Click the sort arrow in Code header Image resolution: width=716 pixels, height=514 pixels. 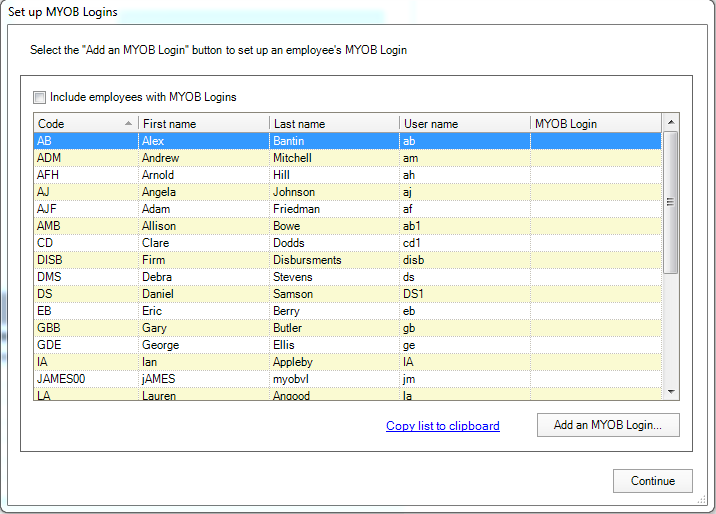tap(128, 123)
